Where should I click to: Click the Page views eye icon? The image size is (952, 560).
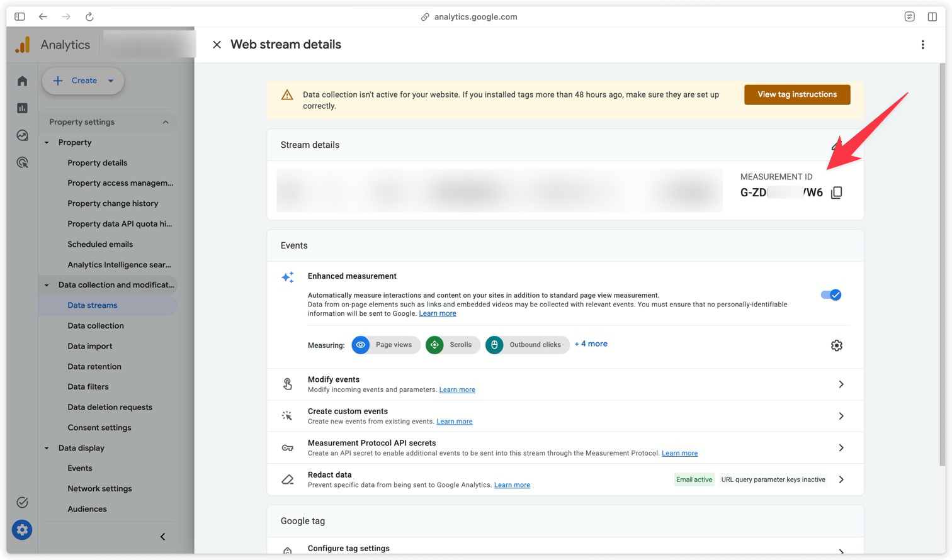tap(361, 345)
